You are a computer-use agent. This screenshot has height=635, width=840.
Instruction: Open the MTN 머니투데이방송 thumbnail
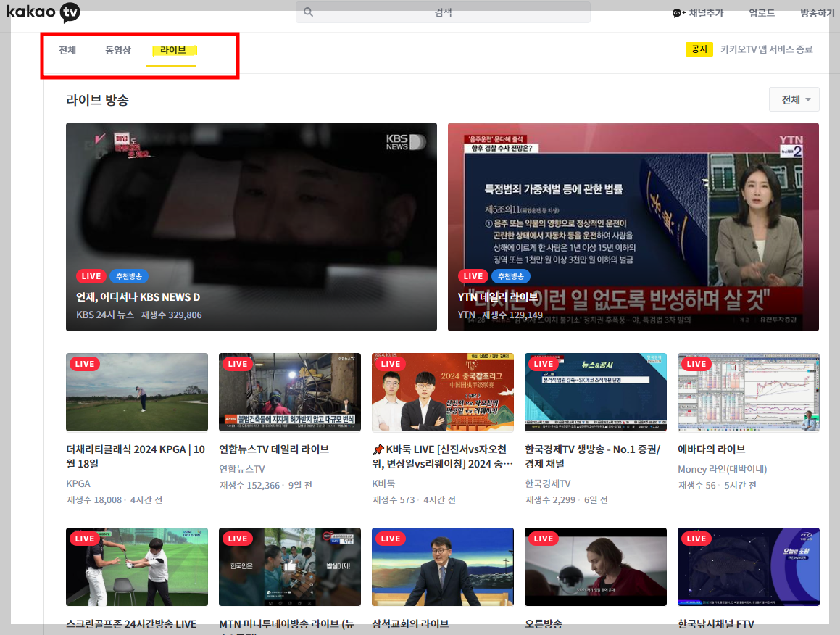290,567
